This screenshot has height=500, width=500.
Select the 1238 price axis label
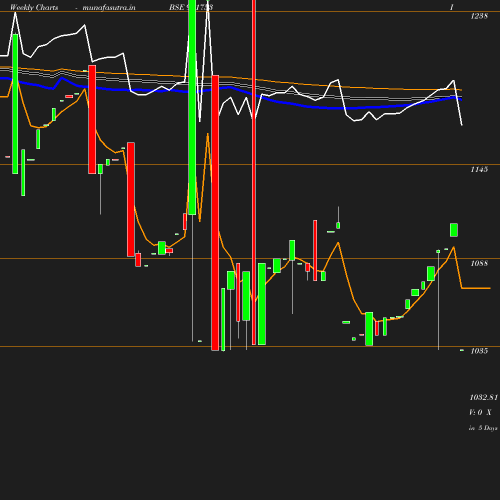tap(479, 16)
